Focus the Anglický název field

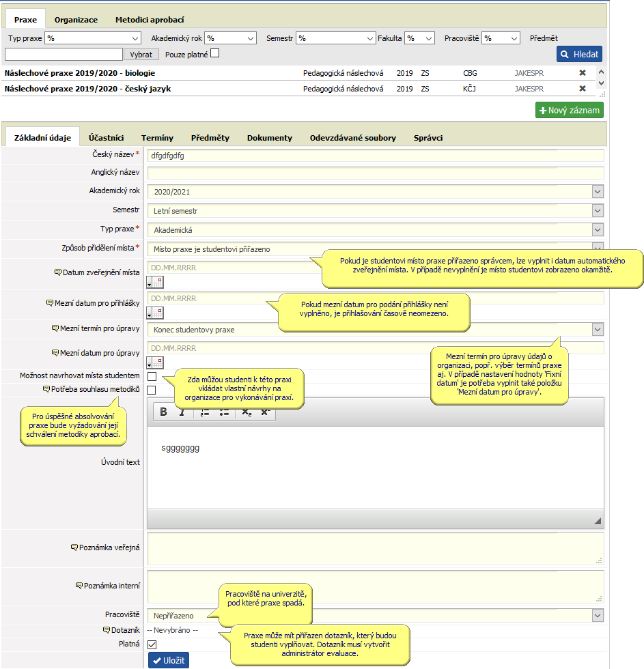point(376,173)
